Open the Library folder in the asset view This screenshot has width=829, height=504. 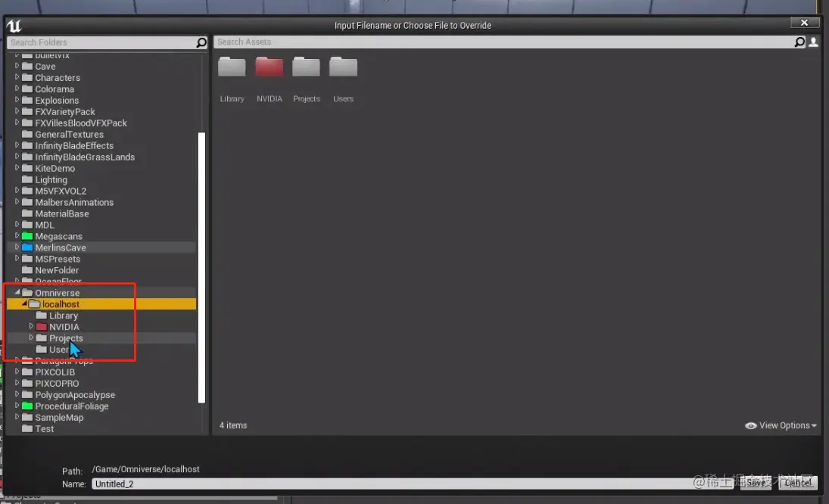click(x=232, y=67)
